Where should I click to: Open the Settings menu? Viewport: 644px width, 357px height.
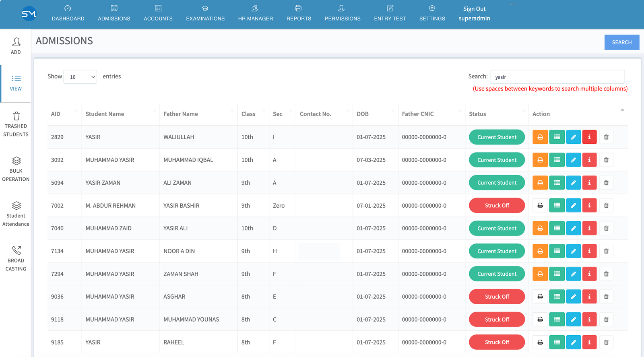coord(432,13)
